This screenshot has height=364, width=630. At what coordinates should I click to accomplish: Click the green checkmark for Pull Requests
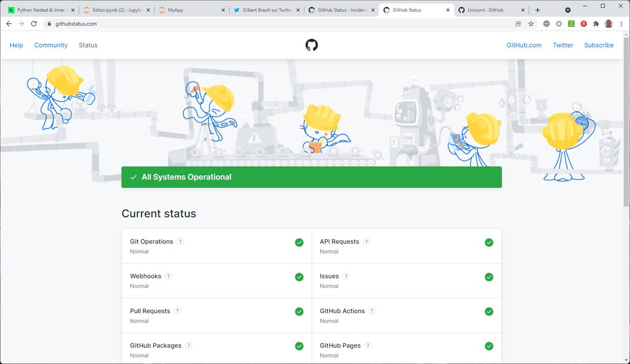pos(299,312)
